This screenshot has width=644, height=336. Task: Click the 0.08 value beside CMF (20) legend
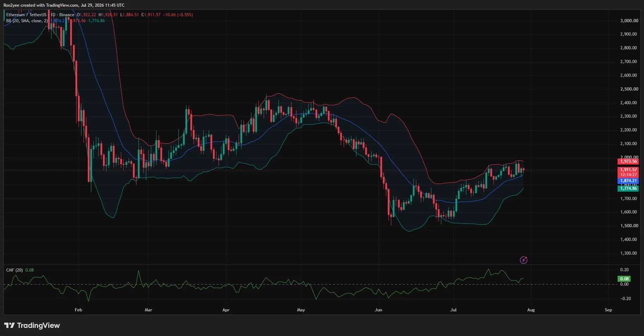coord(30,270)
